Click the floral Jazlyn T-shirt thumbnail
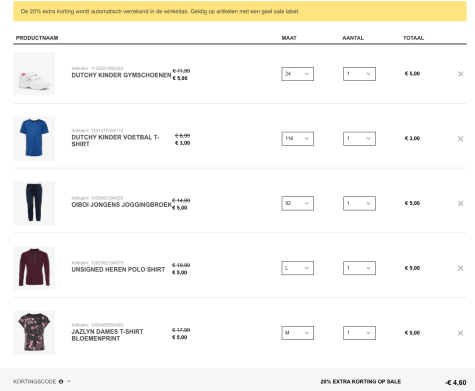Screen dimensions: 475x391 [34, 333]
